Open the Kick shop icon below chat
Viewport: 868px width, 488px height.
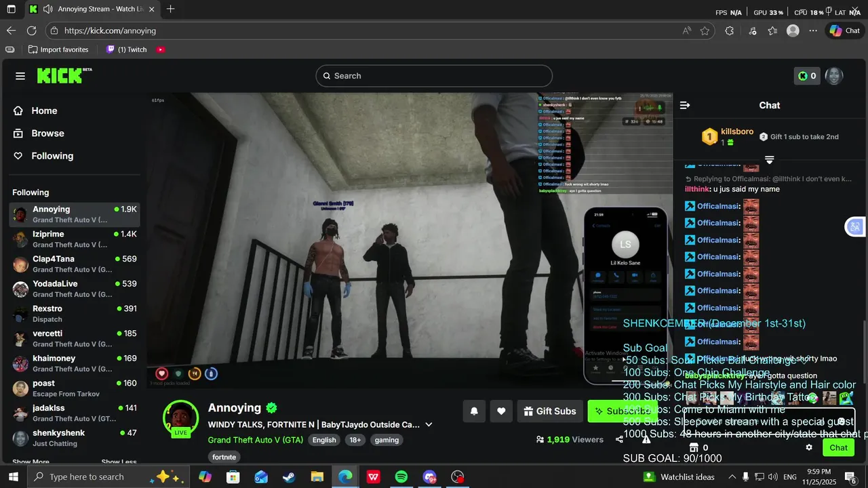point(693,447)
